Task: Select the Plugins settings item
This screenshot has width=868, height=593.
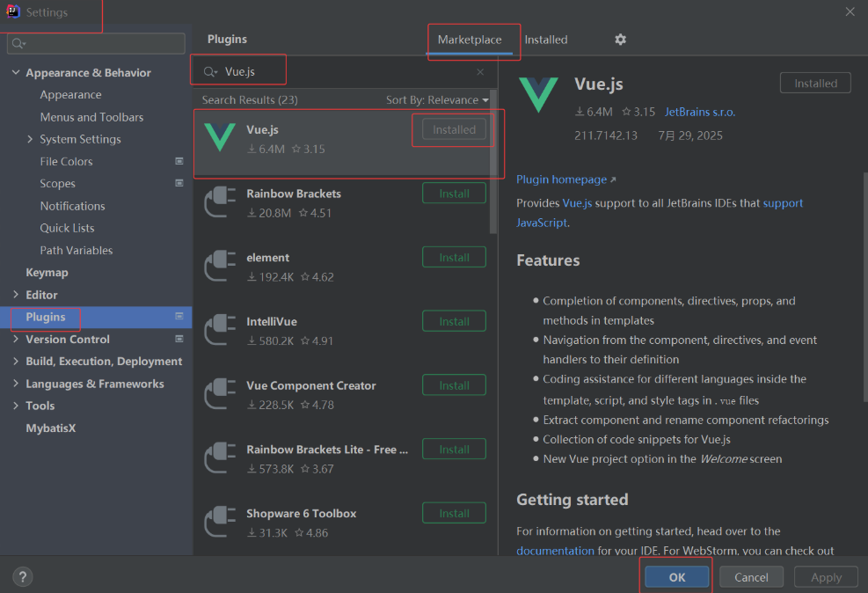Action: 96,318
